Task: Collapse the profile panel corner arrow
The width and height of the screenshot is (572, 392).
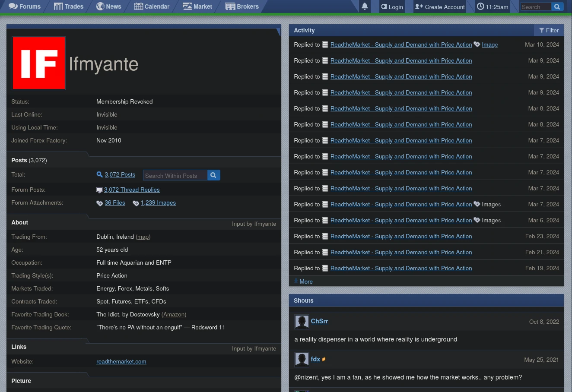Action: [278, 31]
